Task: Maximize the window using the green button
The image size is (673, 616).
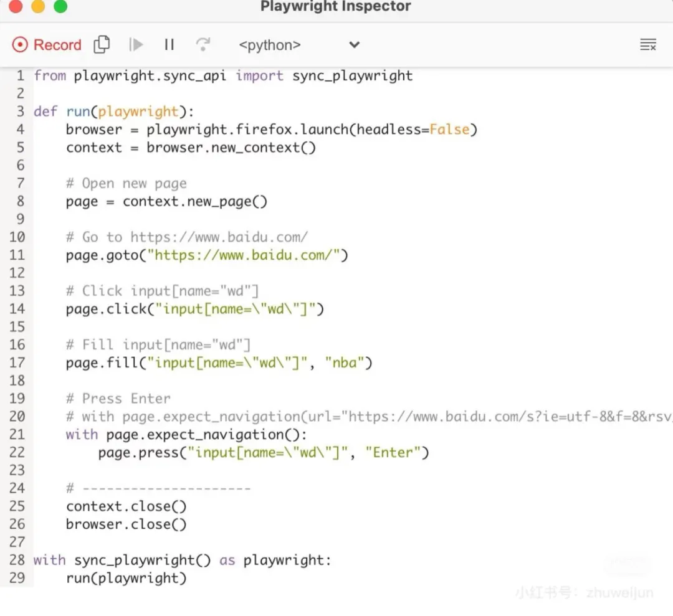Action: pos(60,7)
